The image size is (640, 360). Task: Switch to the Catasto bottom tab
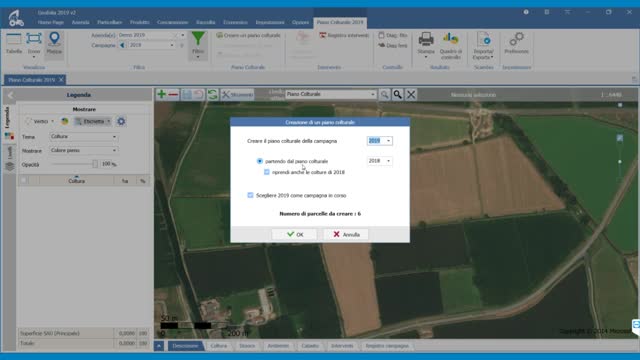point(310,346)
